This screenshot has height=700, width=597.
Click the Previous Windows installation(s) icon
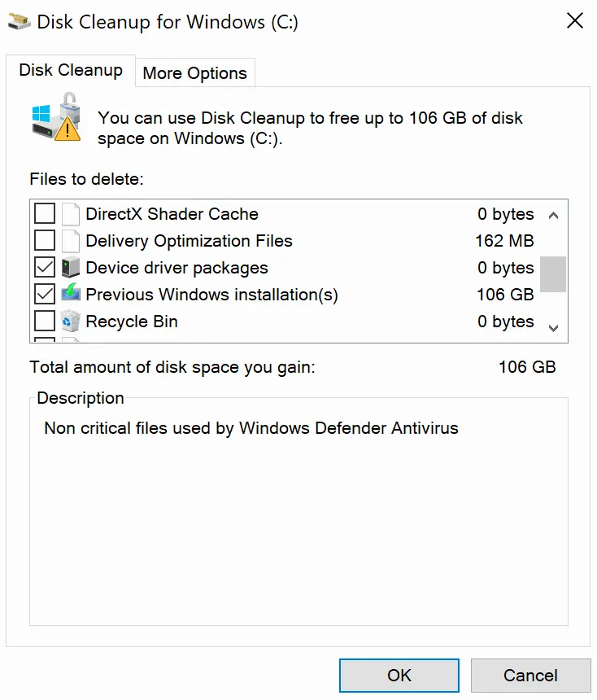coord(71,294)
